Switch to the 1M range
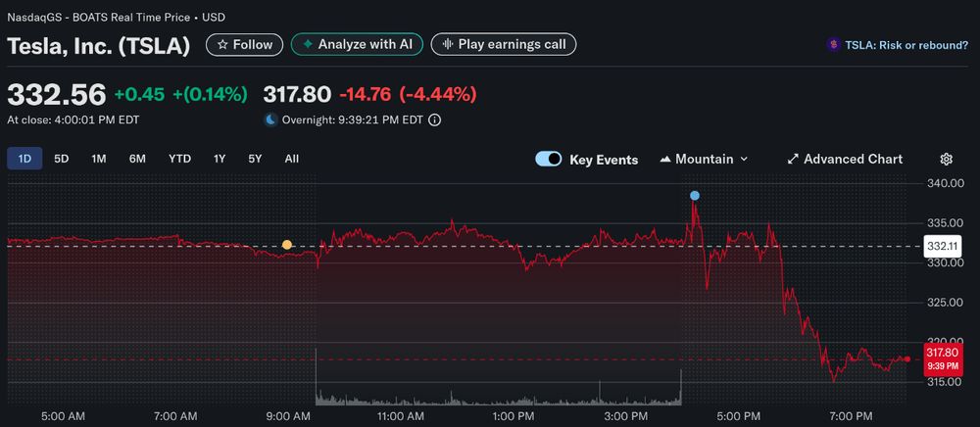 point(99,159)
